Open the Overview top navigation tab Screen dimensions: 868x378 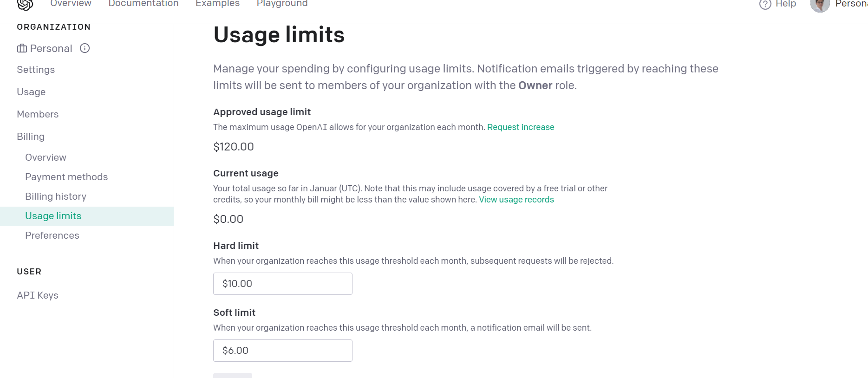click(71, 4)
